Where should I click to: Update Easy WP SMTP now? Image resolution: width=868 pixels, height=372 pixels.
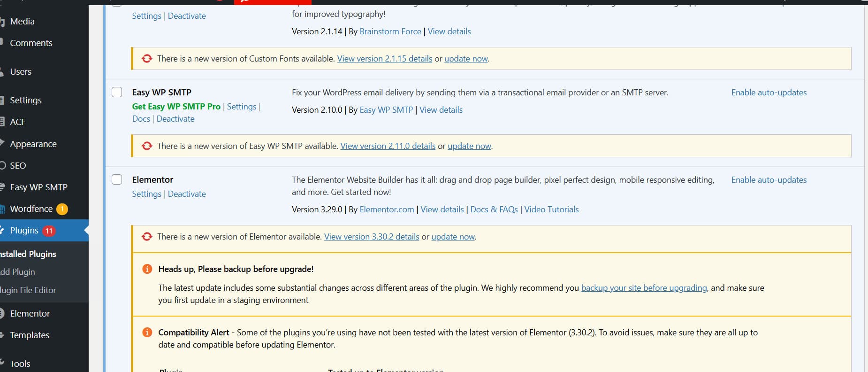(469, 146)
